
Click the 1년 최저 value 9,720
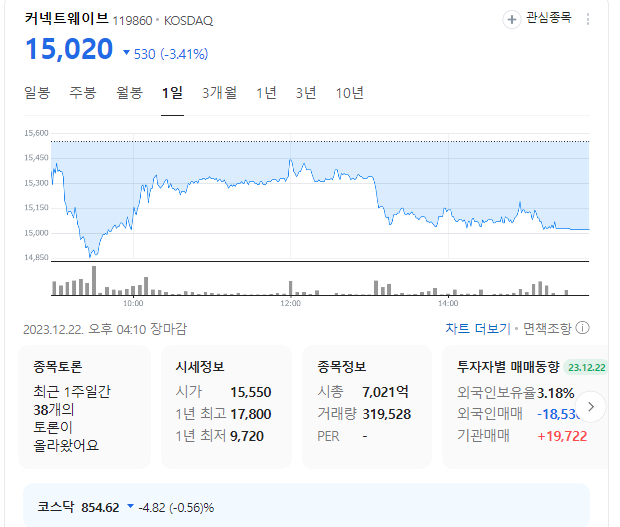pos(247,436)
